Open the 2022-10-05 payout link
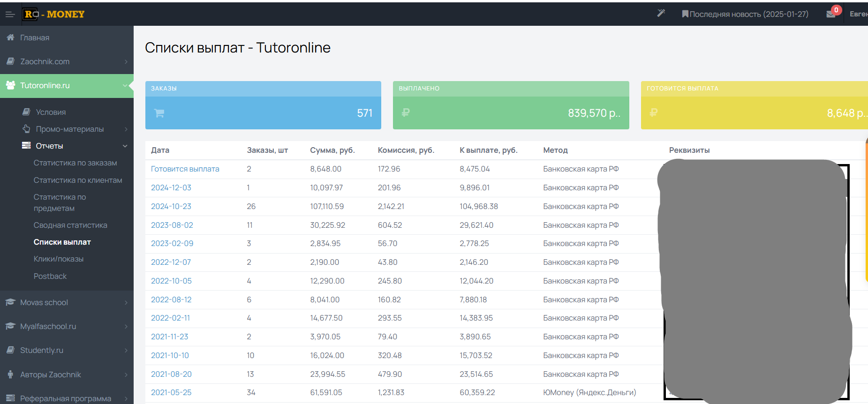 click(171, 281)
